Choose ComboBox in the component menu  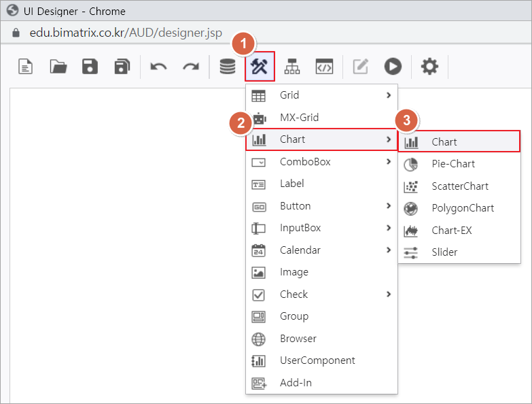321,162
